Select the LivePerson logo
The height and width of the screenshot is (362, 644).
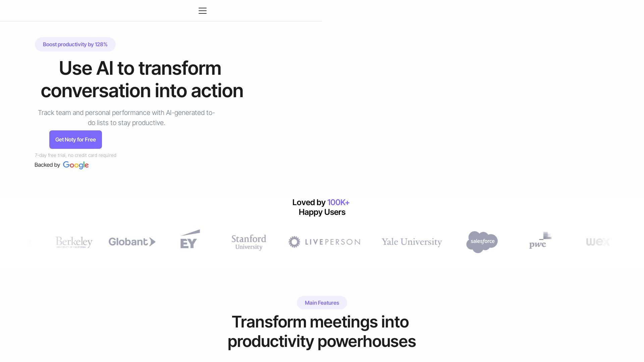[x=324, y=242]
